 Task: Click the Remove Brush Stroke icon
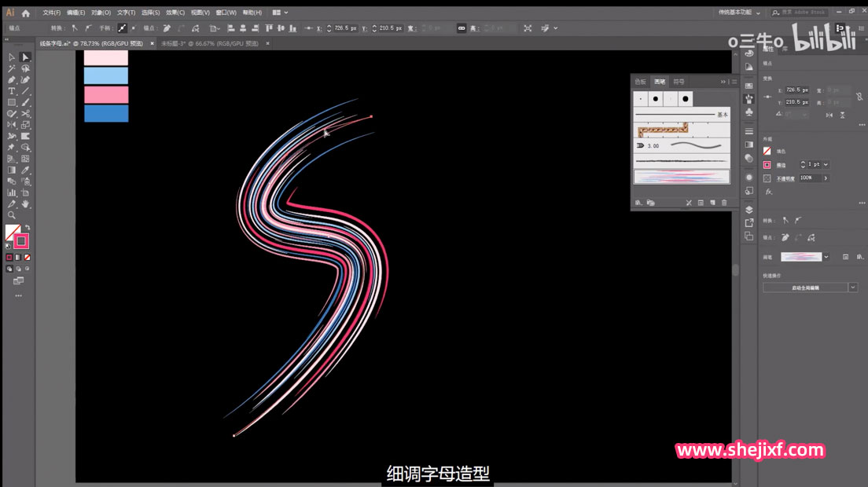point(689,203)
